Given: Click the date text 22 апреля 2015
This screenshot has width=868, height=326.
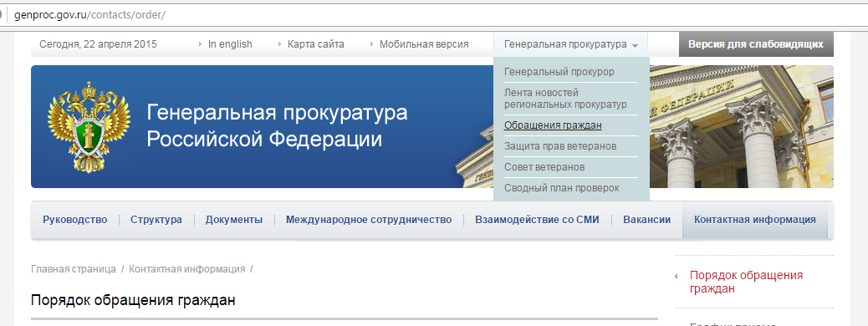Looking at the screenshot, I should (120, 44).
